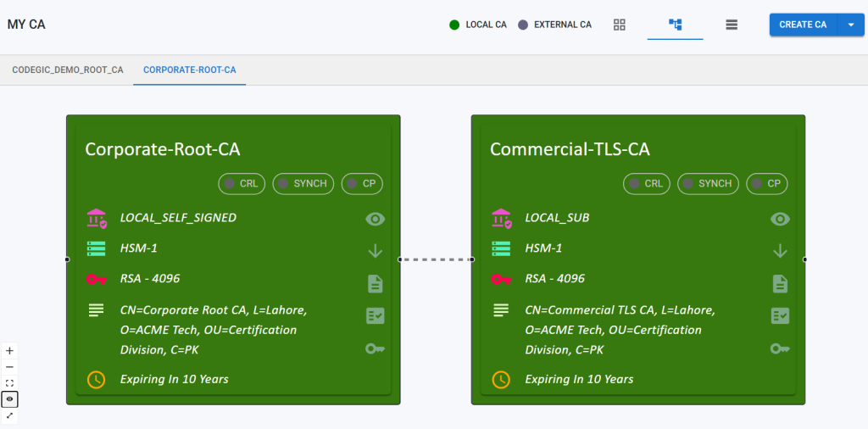
Task: Toggle canvas visibility eye in zoom controls
Action: (x=9, y=399)
